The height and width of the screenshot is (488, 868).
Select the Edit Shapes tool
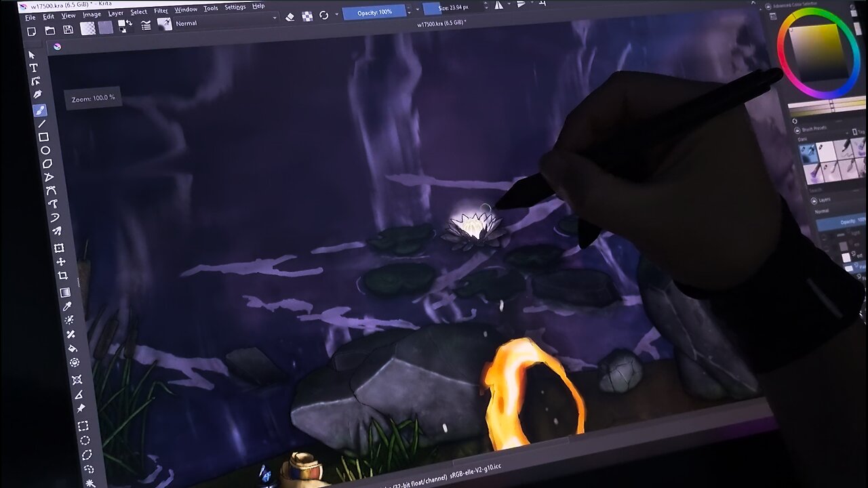(x=35, y=81)
